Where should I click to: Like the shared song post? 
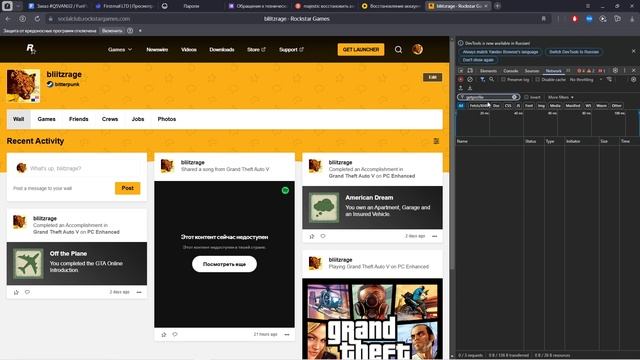coord(164,334)
